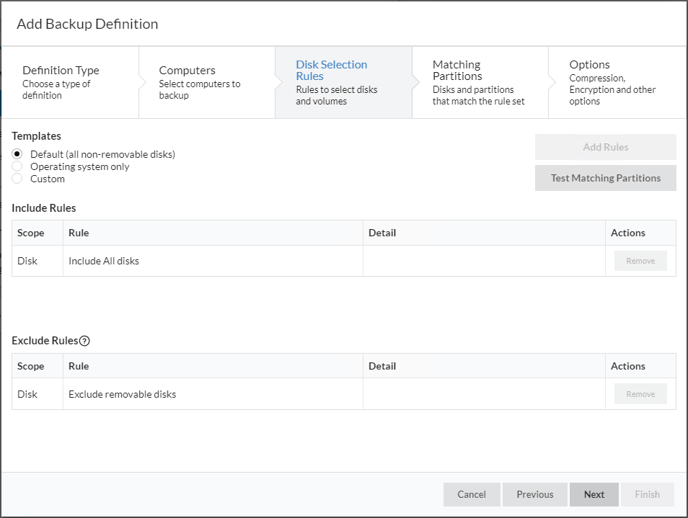The image size is (688, 518).
Task: Select the Custom template radio button
Action: (x=17, y=179)
